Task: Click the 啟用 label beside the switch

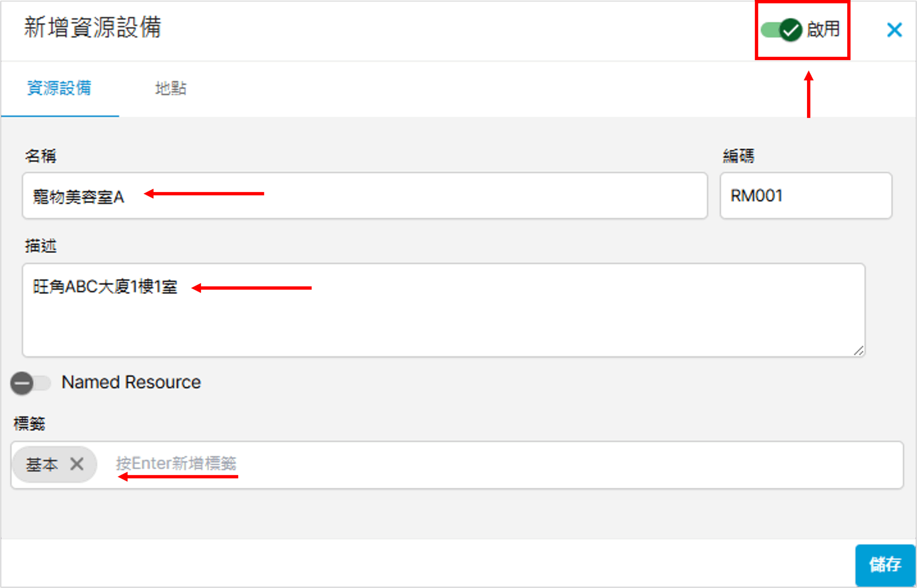Action: [x=823, y=29]
